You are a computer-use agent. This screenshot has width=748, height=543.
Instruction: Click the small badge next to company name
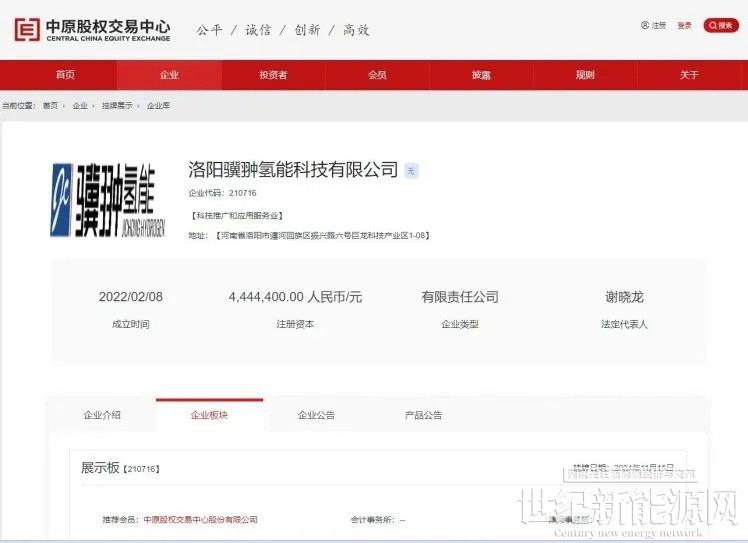(x=411, y=171)
